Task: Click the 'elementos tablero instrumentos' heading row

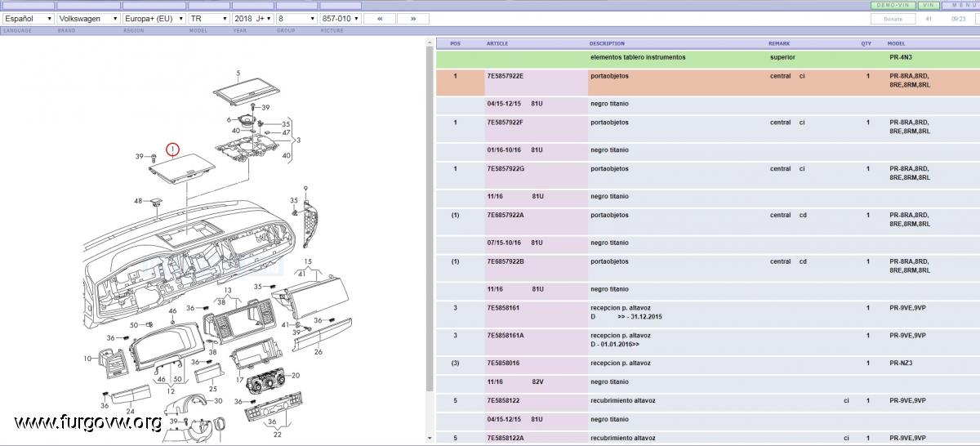Action: click(707, 59)
